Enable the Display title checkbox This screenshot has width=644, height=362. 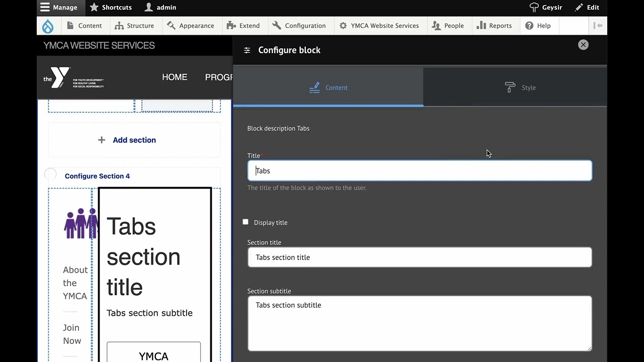(246, 222)
